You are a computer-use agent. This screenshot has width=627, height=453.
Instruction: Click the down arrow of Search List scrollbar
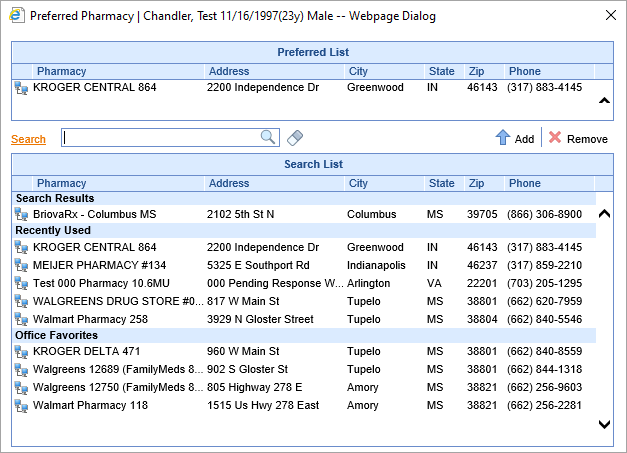point(604,424)
